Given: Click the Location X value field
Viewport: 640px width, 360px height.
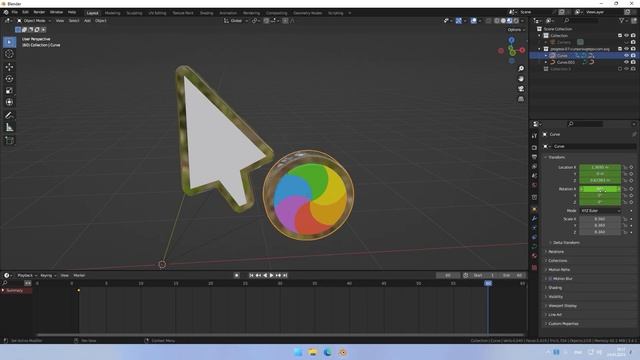Looking at the screenshot, I should tap(600, 167).
